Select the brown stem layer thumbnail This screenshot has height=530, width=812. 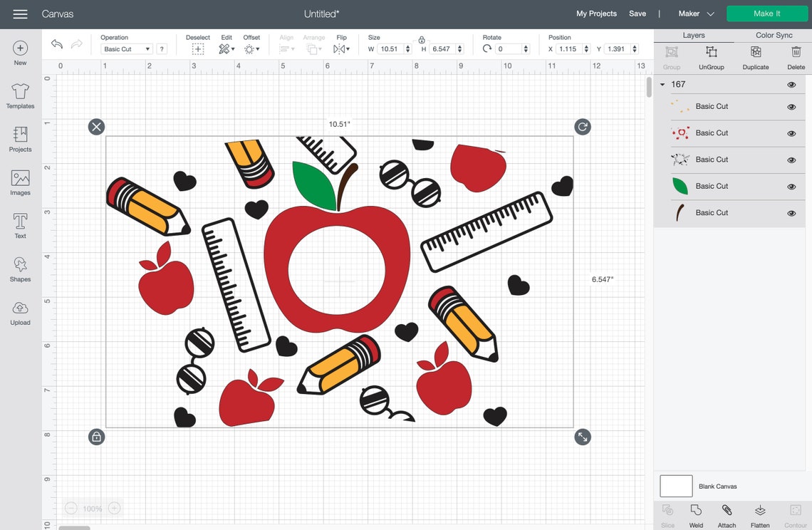click(x=680, y=212)
